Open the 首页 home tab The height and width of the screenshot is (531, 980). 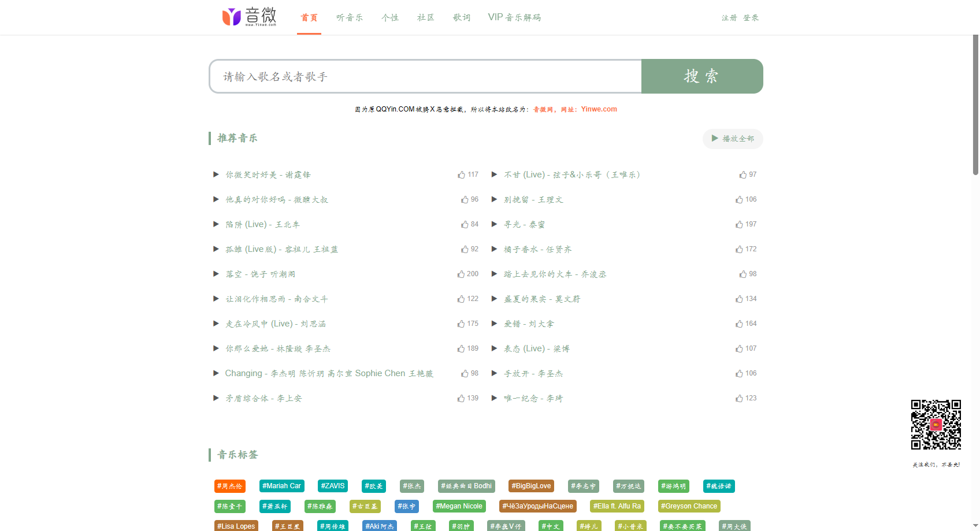tap(309, 17)
